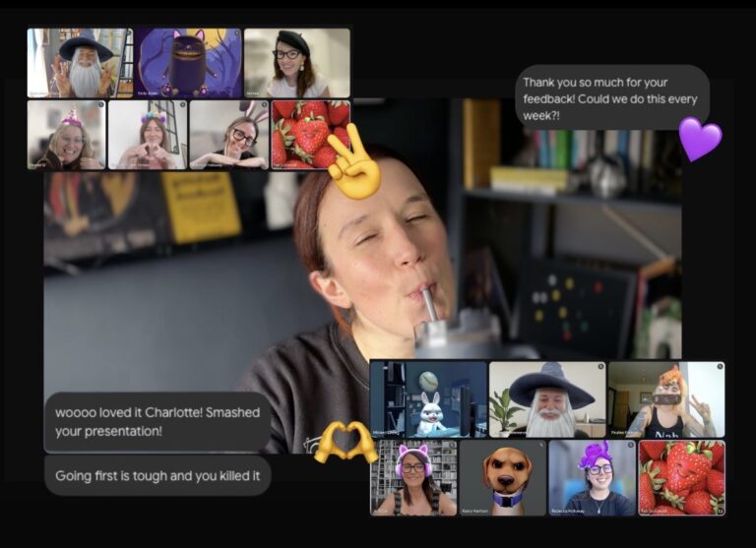Select the wizard tile with the plant

click(x=547, y=399)
